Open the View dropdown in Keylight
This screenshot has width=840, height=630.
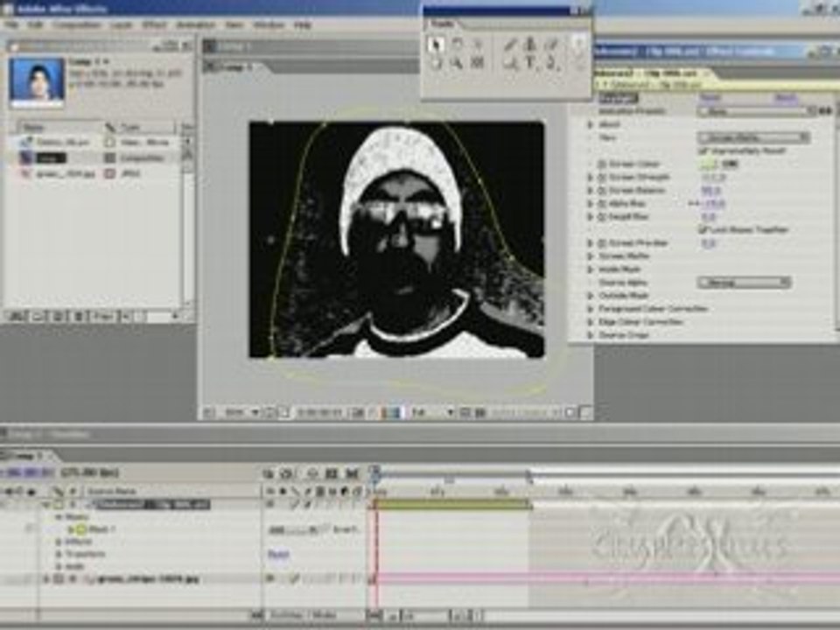753,137
